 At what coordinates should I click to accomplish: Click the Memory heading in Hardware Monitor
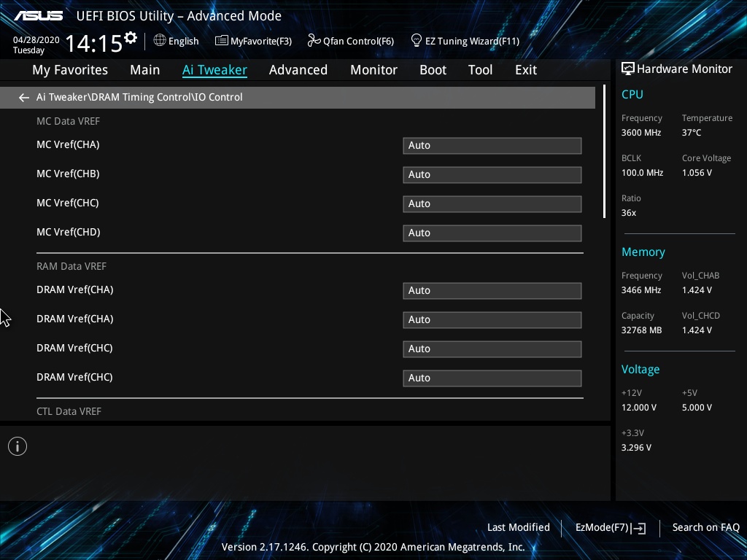tap(643, 252)
